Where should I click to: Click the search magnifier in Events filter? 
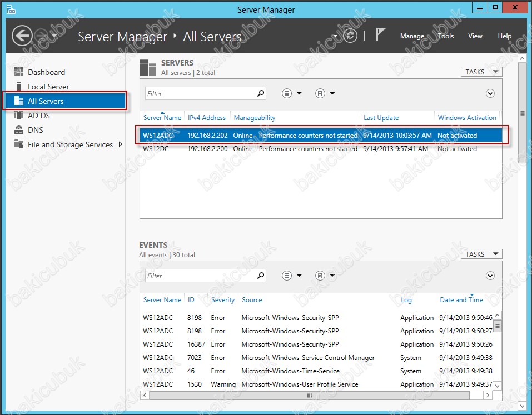[x=261, y=276]
